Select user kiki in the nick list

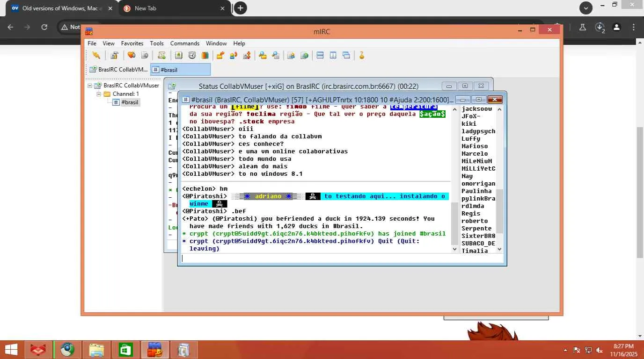[469, 124]
